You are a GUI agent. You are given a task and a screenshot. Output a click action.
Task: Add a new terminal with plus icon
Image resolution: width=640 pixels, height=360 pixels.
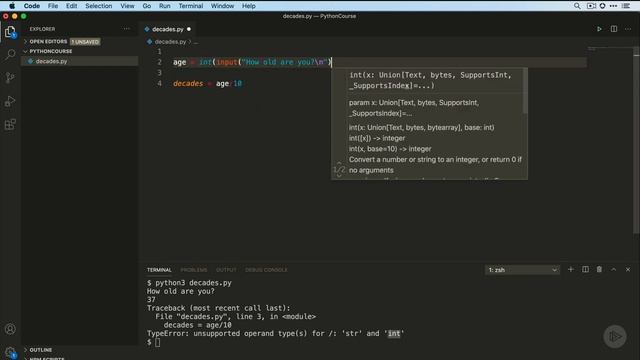click(571, 269)
